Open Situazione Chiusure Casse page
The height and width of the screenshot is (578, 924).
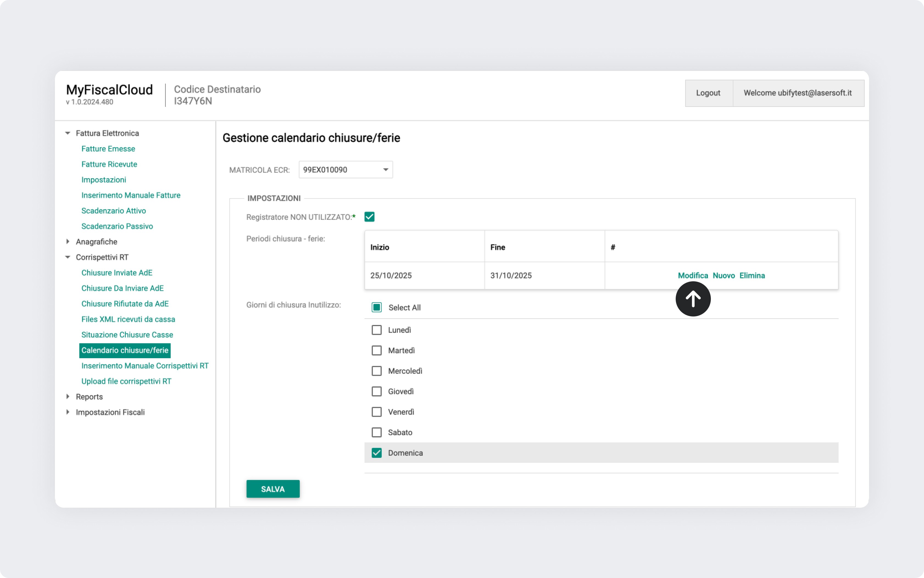(x=127, y=335)
